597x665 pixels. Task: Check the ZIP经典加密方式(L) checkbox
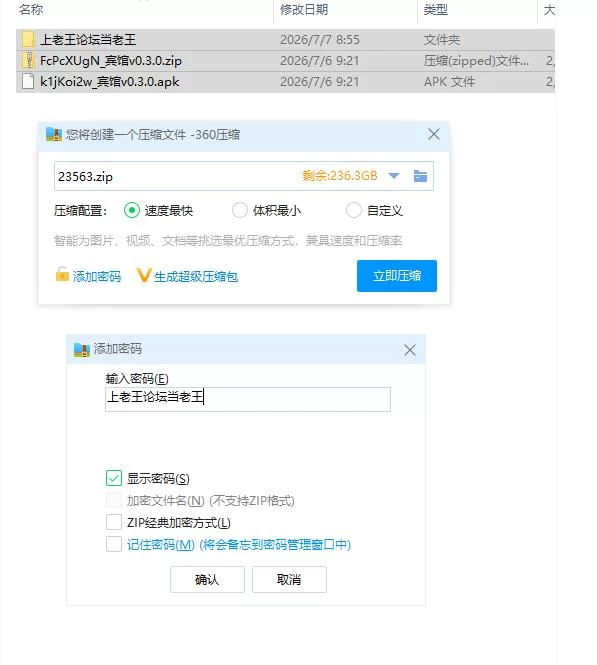(114, 522)
